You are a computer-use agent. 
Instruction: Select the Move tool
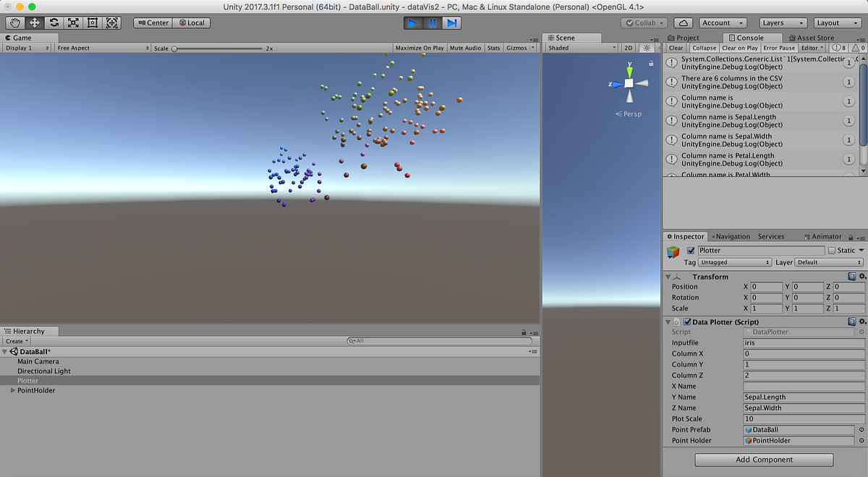tap(33, 23)
